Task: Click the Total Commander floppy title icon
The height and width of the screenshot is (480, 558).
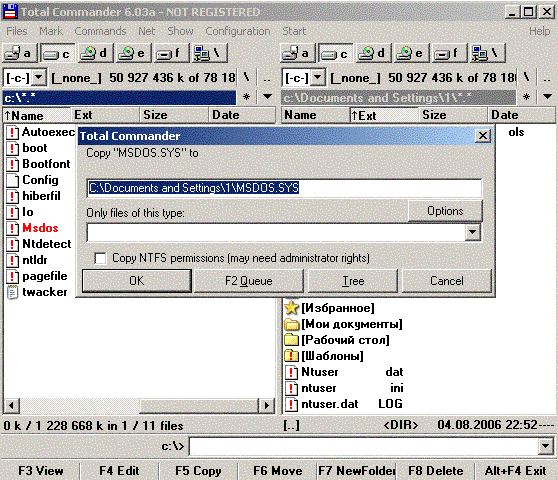Action: (10, 12)
